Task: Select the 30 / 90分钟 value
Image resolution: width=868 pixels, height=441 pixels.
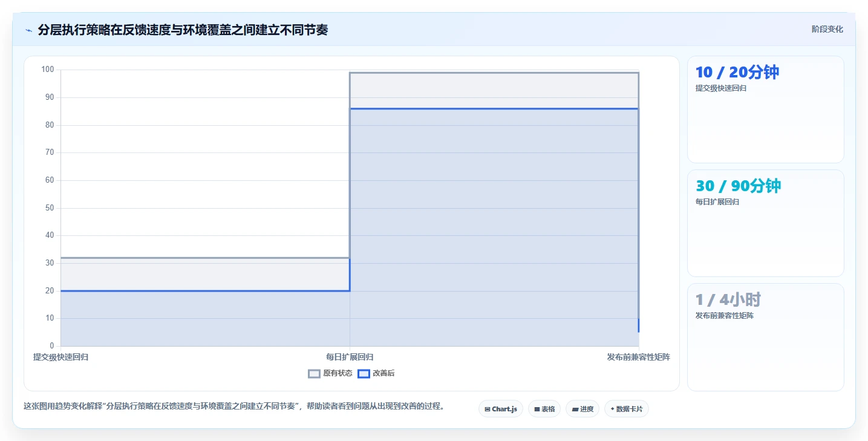Action: [739, 186]
